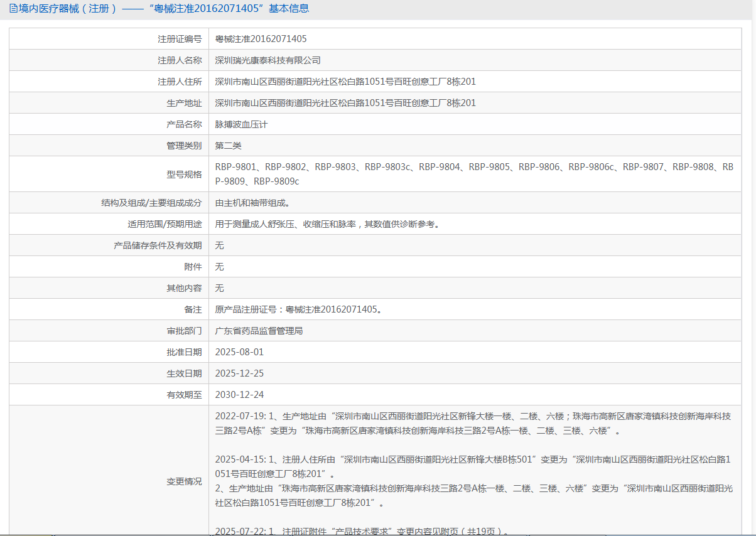
Task: Select the category value 第二类
Action: [228, 146]
